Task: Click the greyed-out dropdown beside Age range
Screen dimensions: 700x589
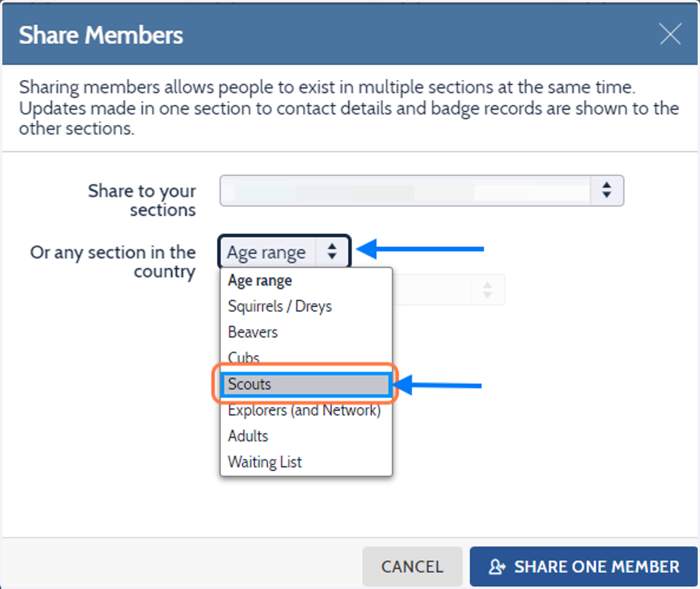Action: 449,290
